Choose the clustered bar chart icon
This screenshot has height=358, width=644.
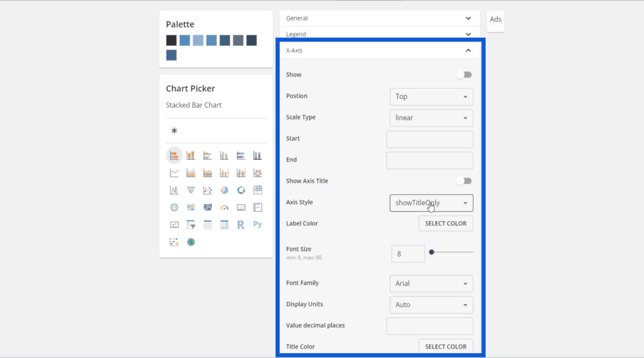point(207,155)
